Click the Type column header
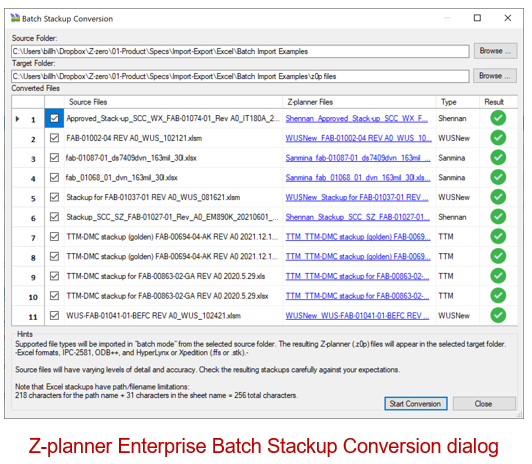Screen dimensions: 532x464 (x=458, y=102)
